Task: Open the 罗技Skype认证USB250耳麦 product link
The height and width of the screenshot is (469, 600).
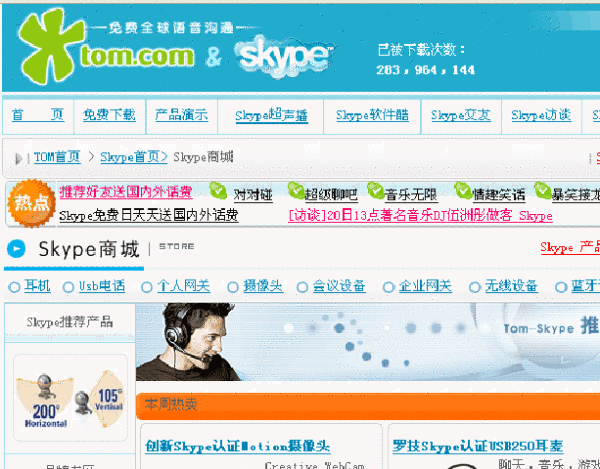Action: point(478,446)
